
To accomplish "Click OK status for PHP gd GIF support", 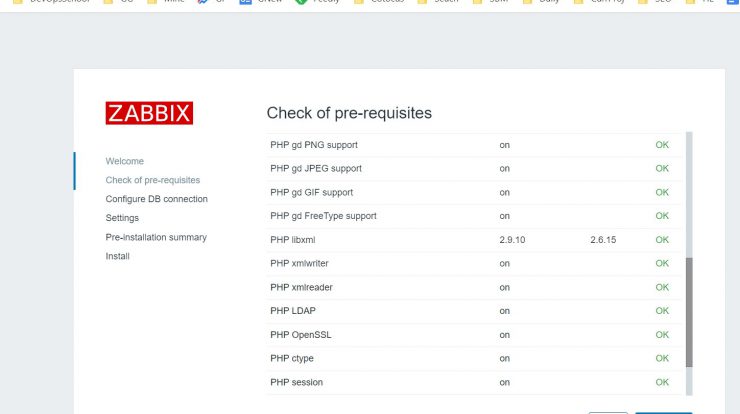I will click(662, 193).
